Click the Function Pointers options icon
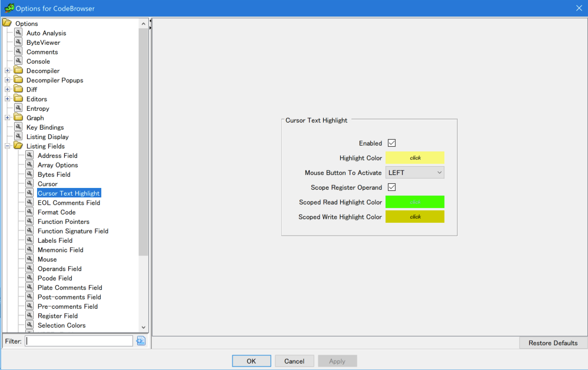588x370 pixels. 29,221
